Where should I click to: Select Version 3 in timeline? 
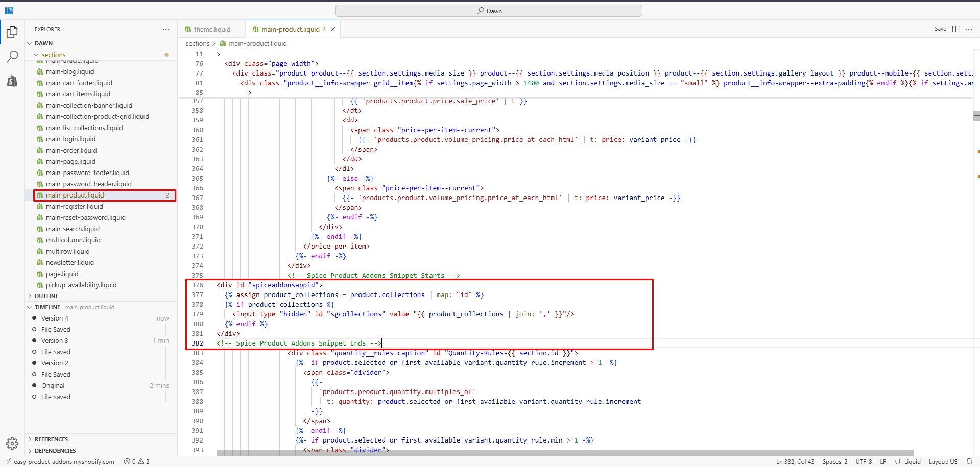55,341
